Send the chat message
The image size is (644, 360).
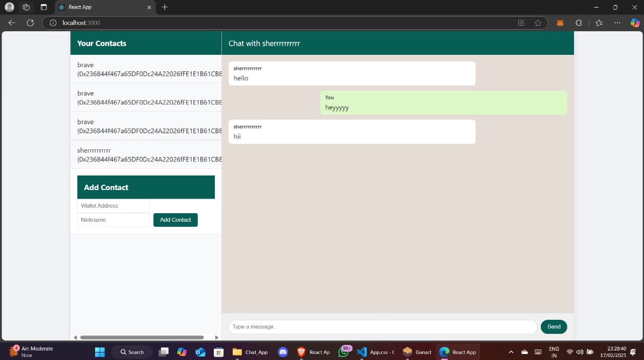tap(553, 327)
